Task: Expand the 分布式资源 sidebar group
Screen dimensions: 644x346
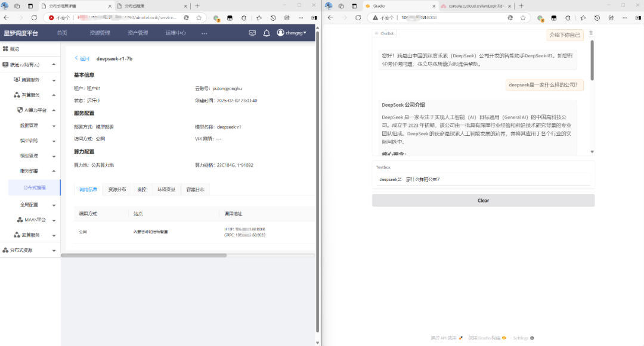Action: pyautogui.click(x=30, y=250)
